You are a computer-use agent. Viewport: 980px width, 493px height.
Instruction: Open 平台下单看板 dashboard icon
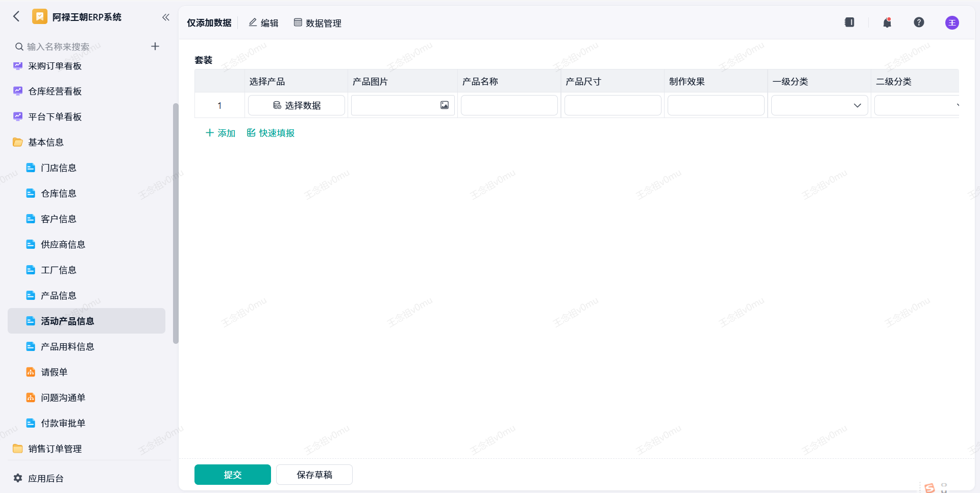[x=18, y=117]
